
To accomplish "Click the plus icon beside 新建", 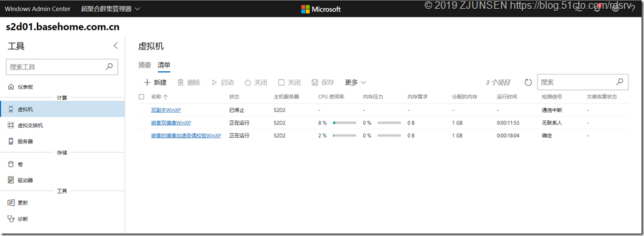I will coord(147,83).
